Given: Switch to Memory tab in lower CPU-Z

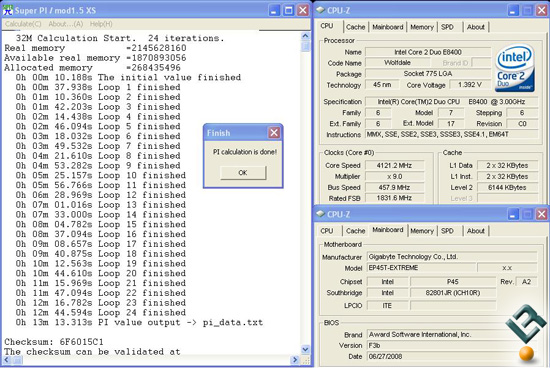Looking at the screenshot, I should click(x=422, y=231).
